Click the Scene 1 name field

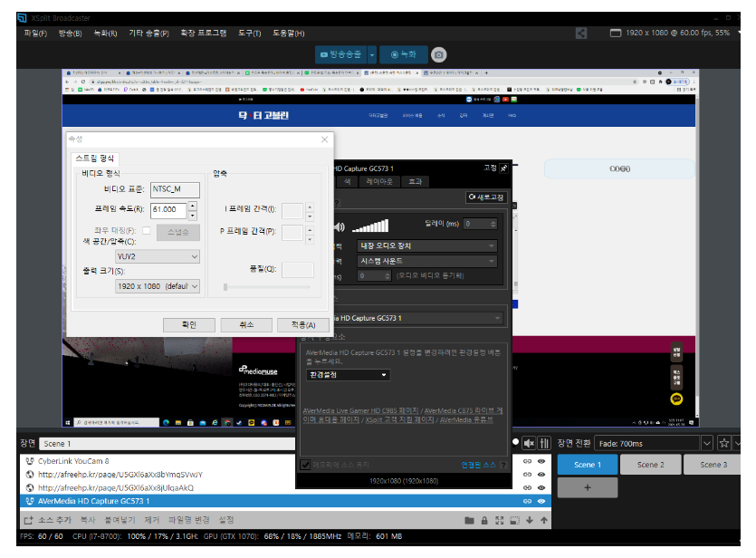pos(167,444)
